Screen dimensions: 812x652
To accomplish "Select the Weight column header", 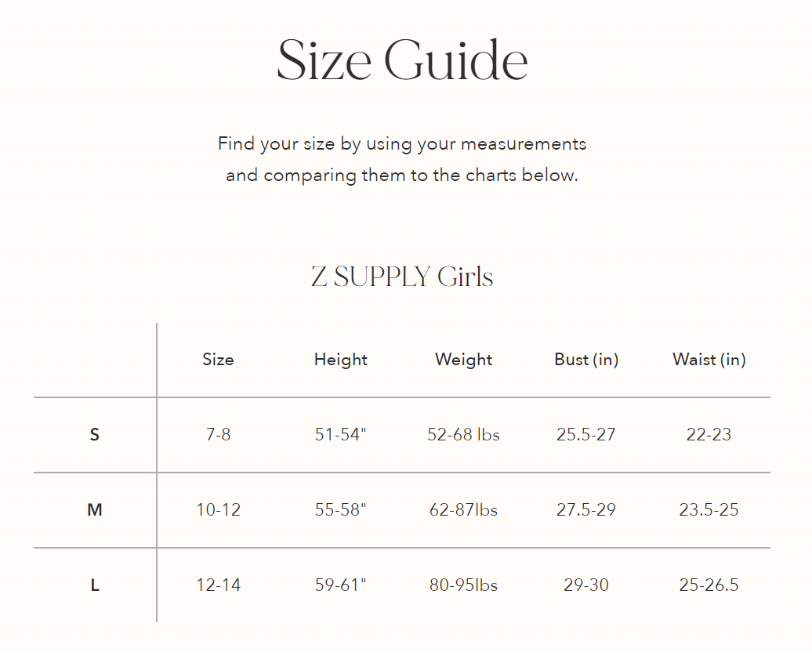I will click(x=463, y=360).
